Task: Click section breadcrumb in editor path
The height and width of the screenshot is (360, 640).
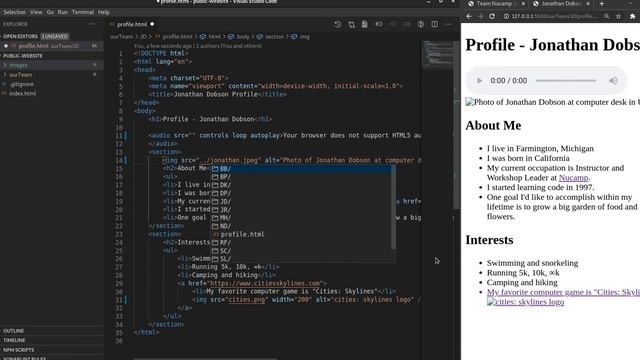Action: click(x=273, y=37)
